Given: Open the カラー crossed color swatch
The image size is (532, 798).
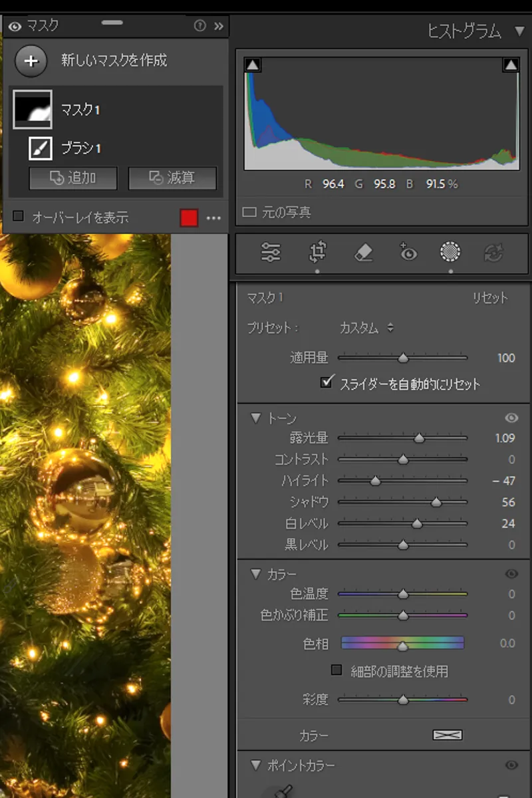Looking at the screenshot, I should pos(448,735).
